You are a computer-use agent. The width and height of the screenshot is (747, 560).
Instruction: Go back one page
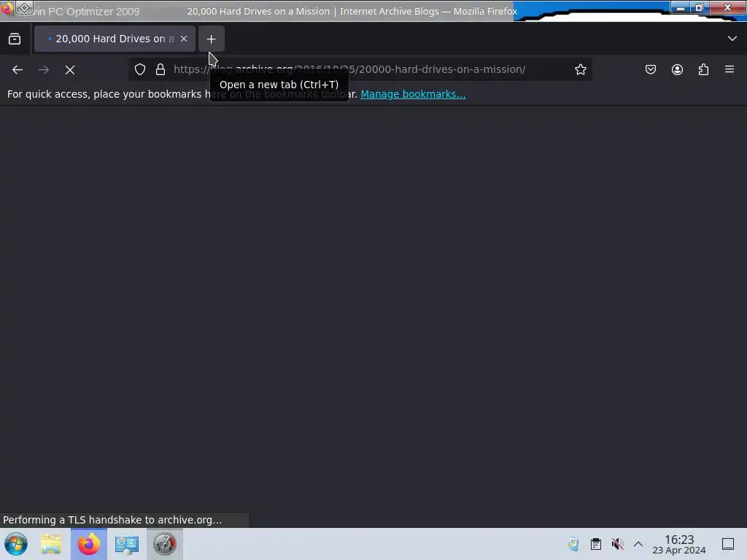click(x=18, y=70)
